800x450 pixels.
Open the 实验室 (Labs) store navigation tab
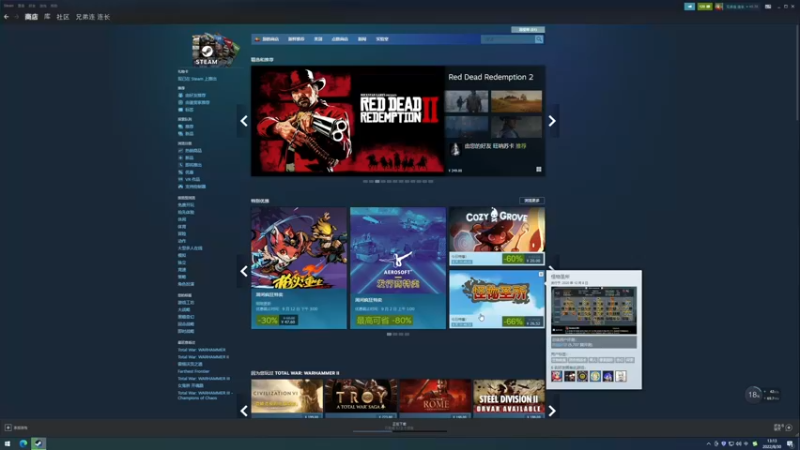[x=382, y=39]
